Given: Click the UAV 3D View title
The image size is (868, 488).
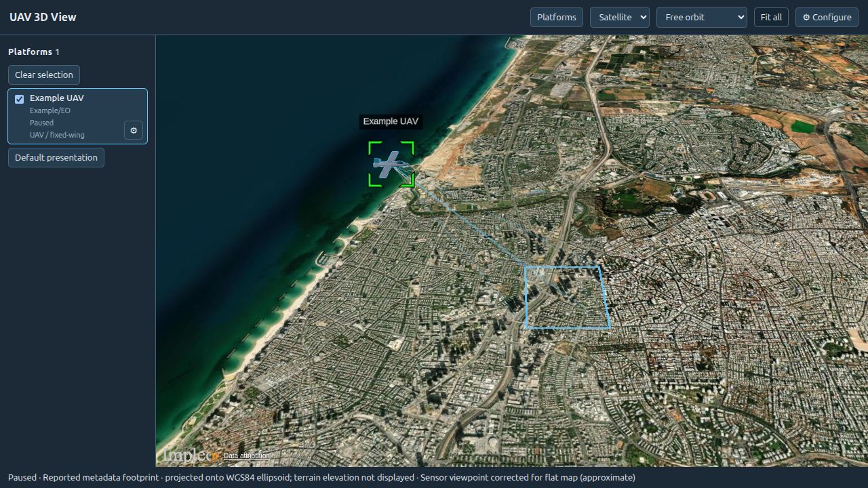Looking at the screenshot, I should [x=43, y=17].
